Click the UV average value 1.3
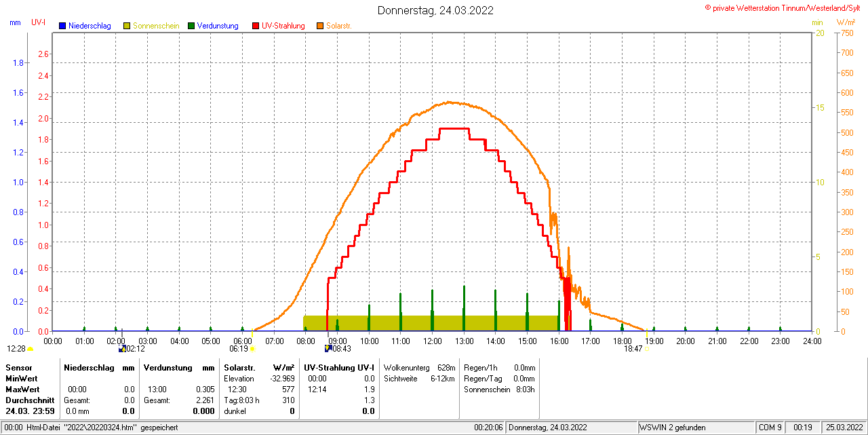The image size is (868, 435). point(369,400)
